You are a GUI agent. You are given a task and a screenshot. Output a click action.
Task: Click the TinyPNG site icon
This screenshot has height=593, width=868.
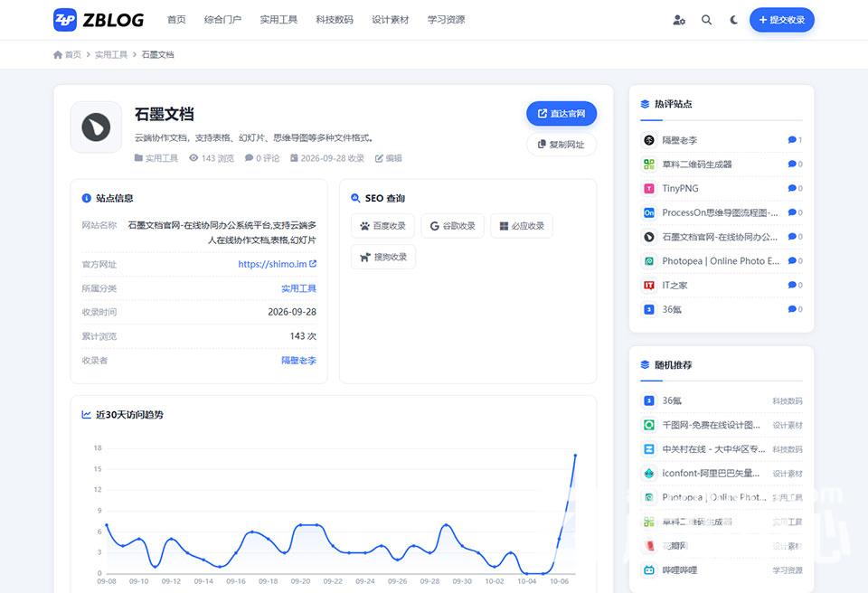(649, 189)
